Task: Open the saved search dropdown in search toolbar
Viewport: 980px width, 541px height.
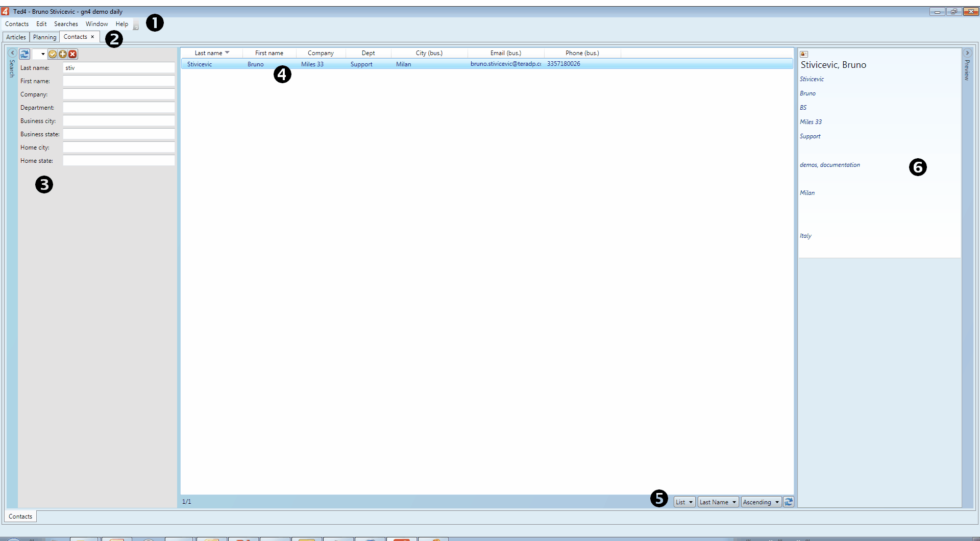Action: click(x=40, y=54)
